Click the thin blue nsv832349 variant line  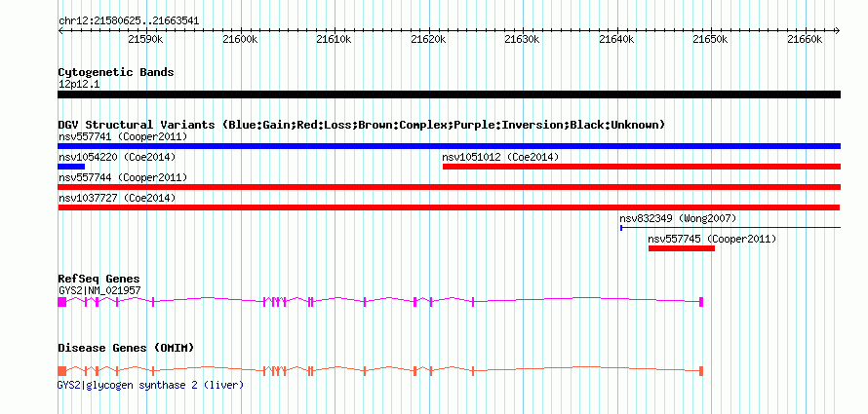point(730,227)
